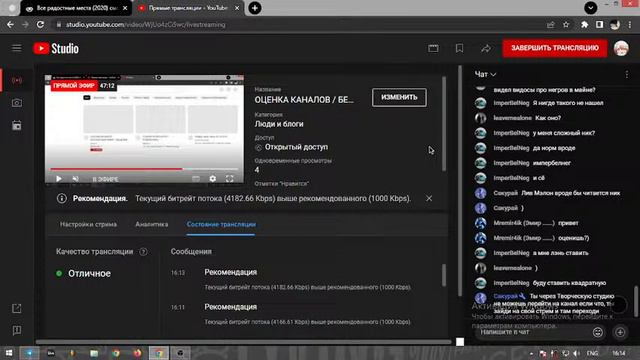Click the bookmark marker icon in header
The width and height of the screenshot is (640, 360).
(x=459, y=49)
